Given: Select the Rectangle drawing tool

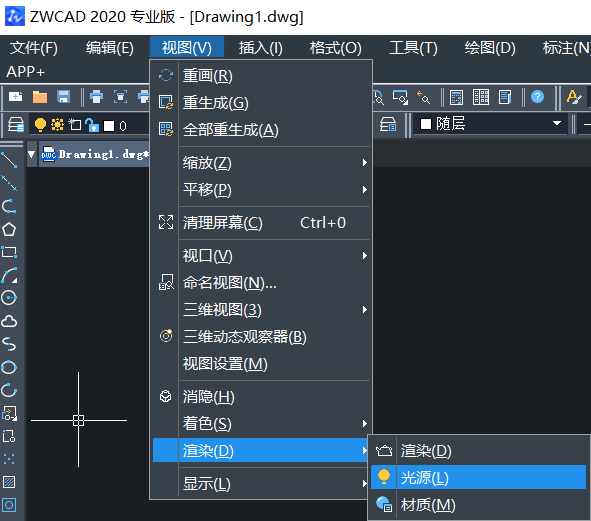Looking at the screenshot, I should [9, 252].
